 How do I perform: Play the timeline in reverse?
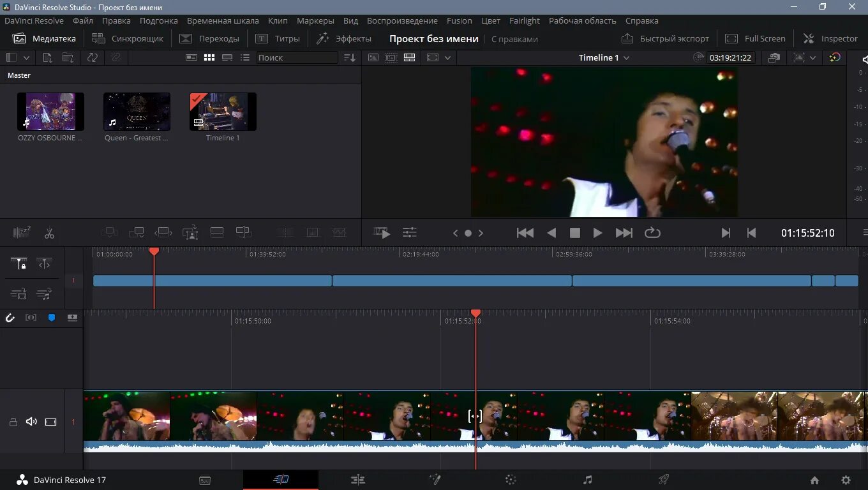[x=551, y=233]
